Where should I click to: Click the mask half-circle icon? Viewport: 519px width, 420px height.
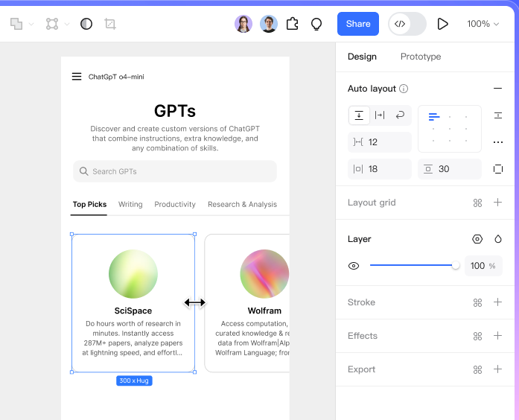pos(86,24)
